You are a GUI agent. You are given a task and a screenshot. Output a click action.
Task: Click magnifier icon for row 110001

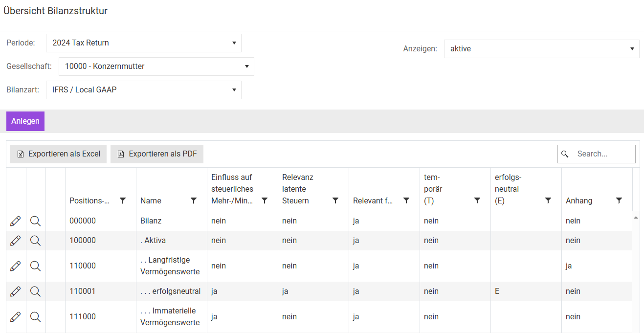[35, 291]
